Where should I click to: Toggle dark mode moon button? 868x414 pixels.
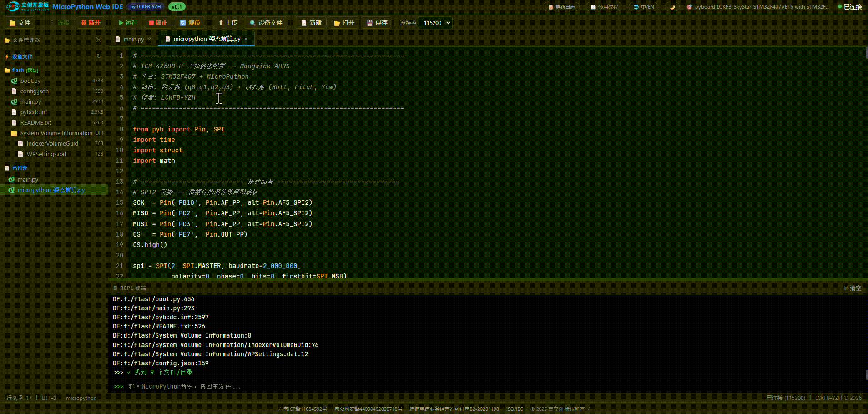(x=672, y=7)
